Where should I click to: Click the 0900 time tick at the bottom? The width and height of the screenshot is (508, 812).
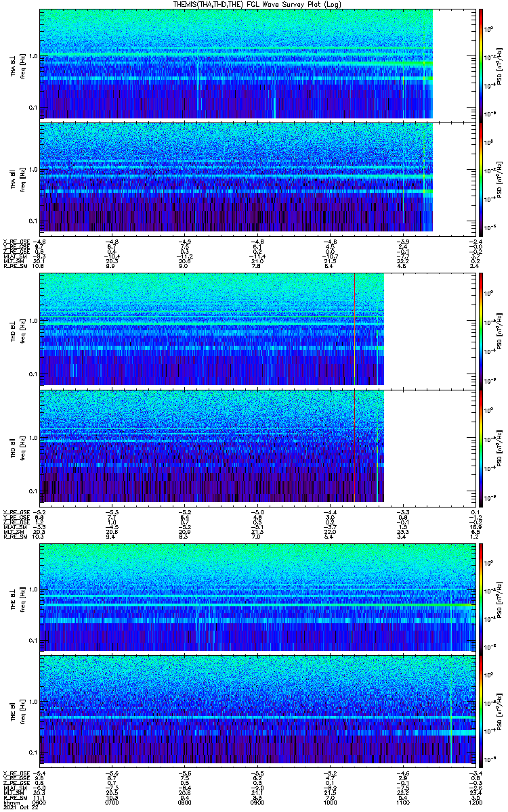click(x=257, y=802)
